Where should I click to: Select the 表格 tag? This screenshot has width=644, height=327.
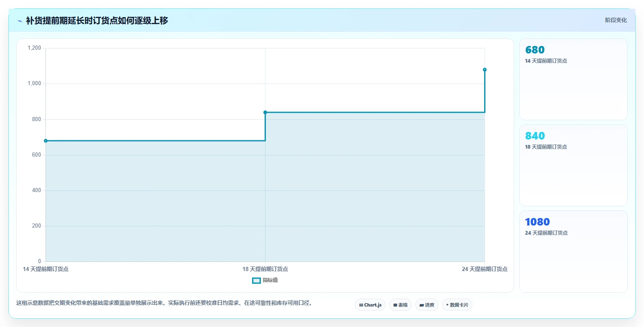[x=400, y=305]
